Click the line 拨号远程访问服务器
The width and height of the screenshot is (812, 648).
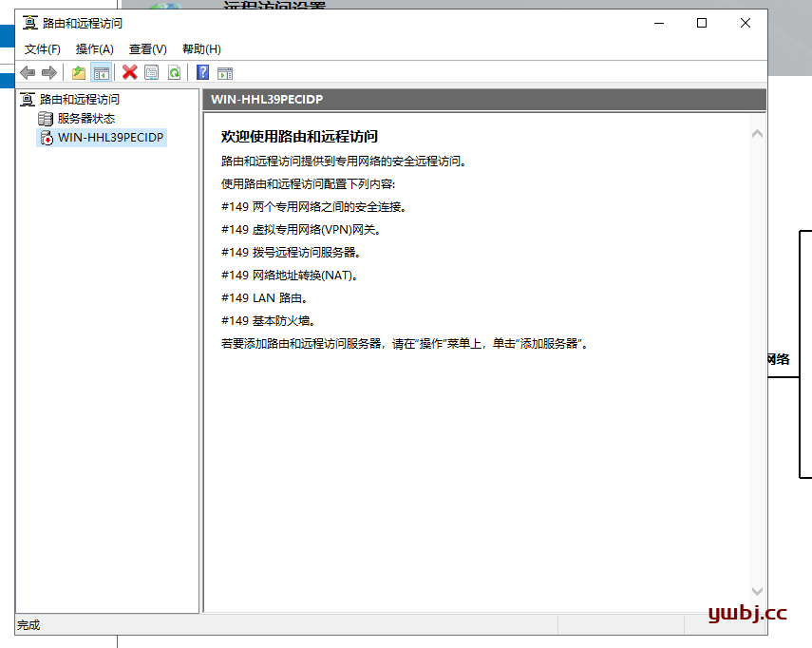tap(291, 253)
